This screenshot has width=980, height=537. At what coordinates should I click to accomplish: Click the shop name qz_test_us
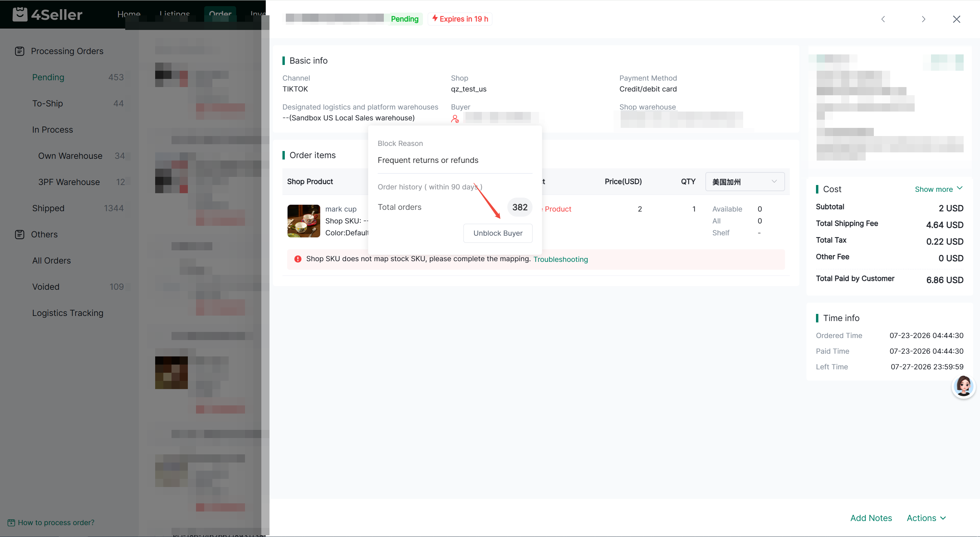pyautogui.click(x=469, y=89)
